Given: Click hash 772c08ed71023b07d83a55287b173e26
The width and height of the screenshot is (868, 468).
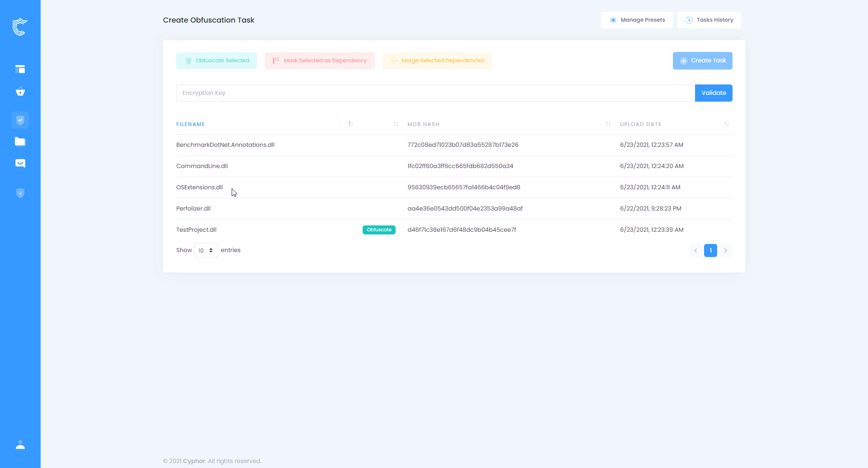Looking at the screenshot, I should point(463,145).
